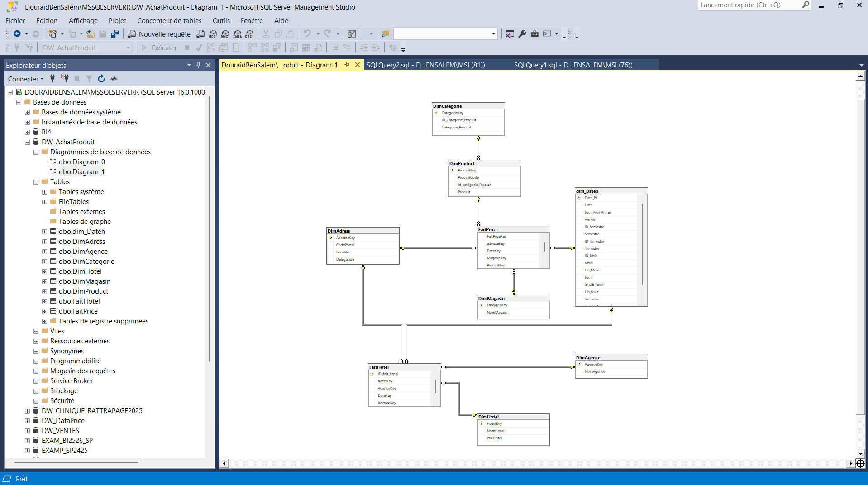This screenshot has width=868, height=485.
Task: Click the DAX query icon
Action: click(x=249, y=34)
